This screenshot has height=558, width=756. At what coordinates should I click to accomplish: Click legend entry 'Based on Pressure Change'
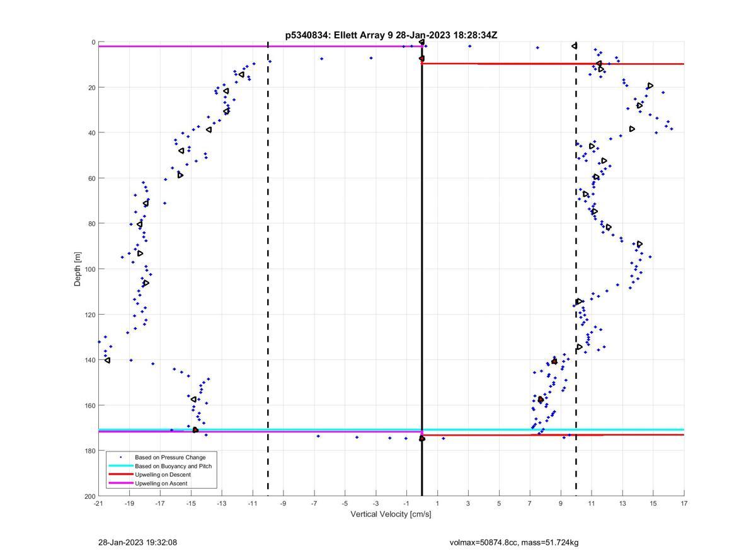(x=170, y=457)
